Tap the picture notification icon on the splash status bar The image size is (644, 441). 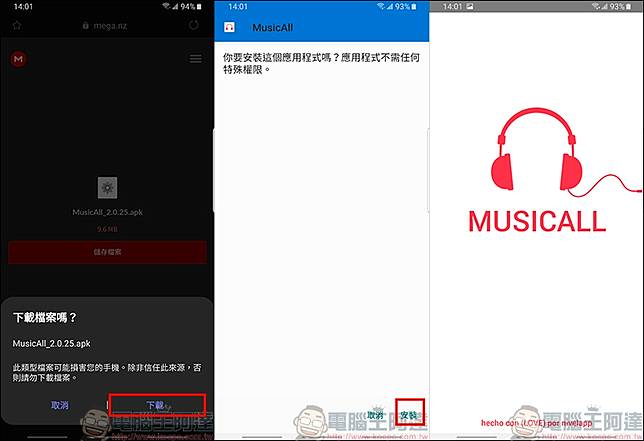(x=469, y=7)
